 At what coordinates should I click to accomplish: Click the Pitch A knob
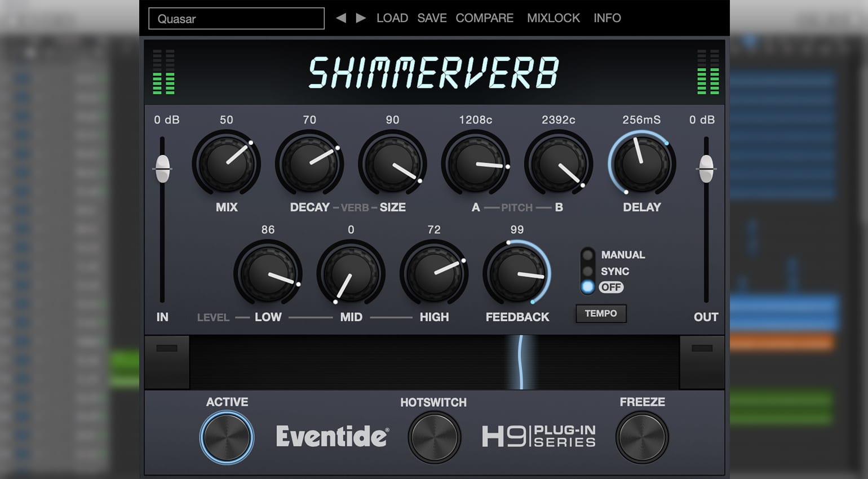(x=476, y=163)
